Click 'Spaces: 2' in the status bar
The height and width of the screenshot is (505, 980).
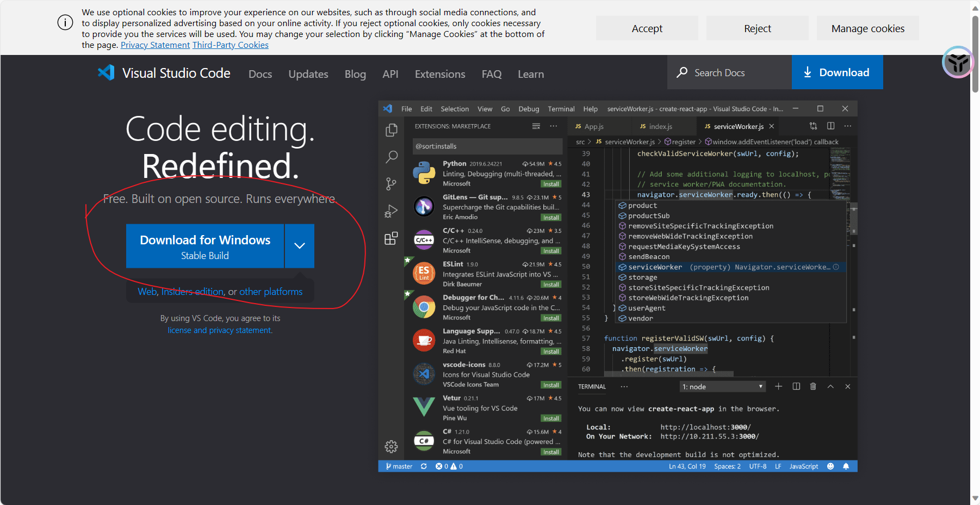point(727,466)
